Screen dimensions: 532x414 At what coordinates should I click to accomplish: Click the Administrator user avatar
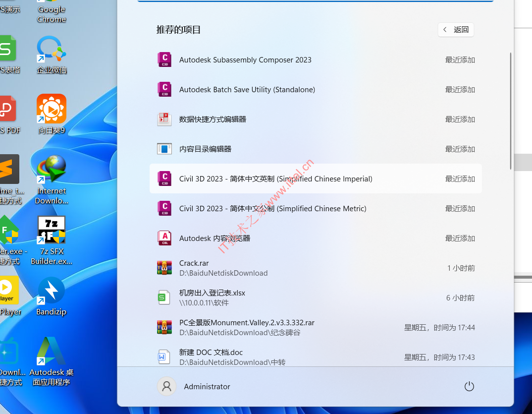pyautogui.click(x=166, y=386)
